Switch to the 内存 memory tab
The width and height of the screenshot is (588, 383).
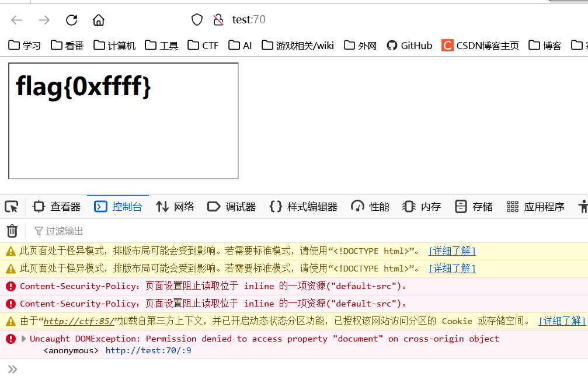tap(422, 207)
